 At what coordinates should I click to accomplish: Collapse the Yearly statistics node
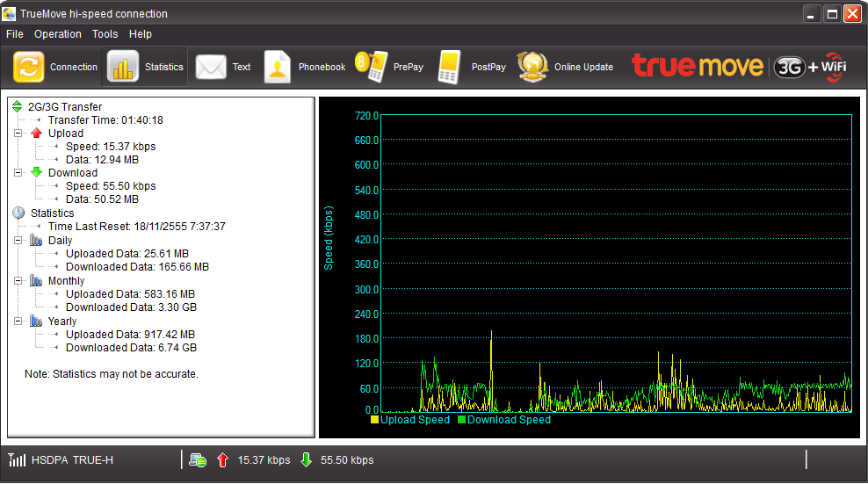tap(18, 321)
